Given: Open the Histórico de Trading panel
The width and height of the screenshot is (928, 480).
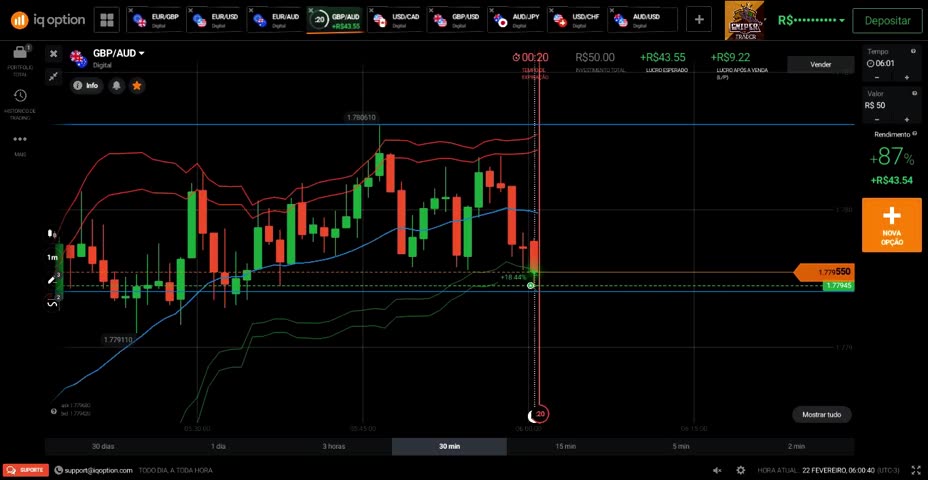Looking at the screenshot, I should point(20,96).
